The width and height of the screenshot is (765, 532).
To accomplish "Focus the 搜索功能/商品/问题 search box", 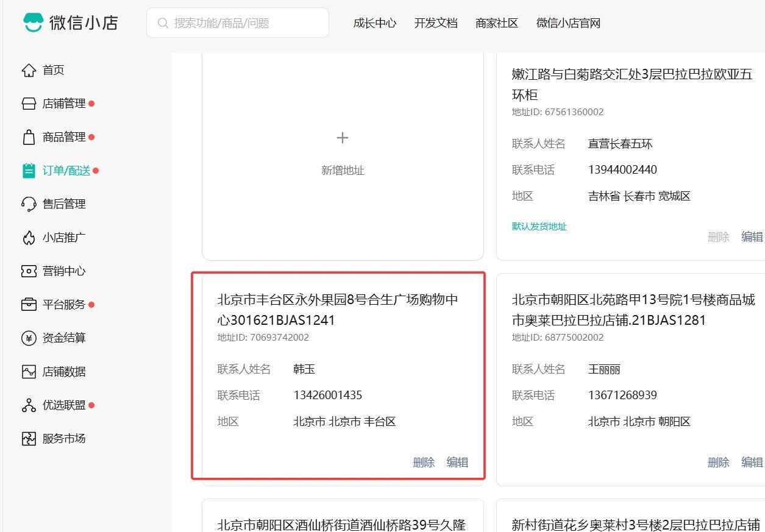I will [x=238, y=23].
